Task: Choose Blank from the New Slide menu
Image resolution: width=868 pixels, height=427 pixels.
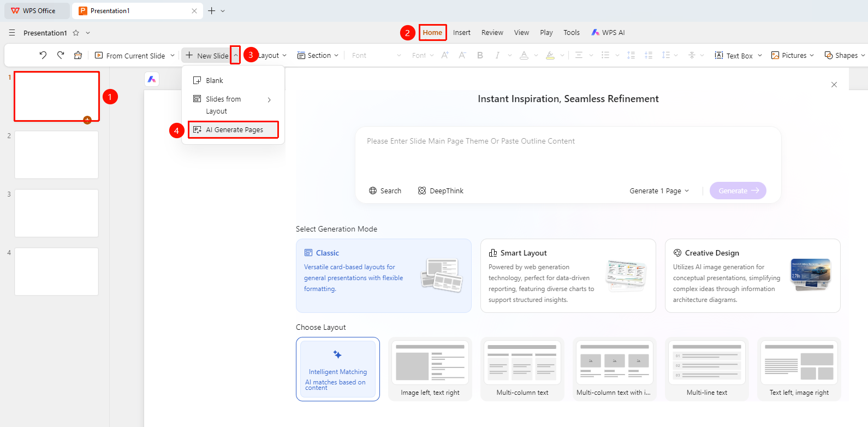Action: [233, 80]
